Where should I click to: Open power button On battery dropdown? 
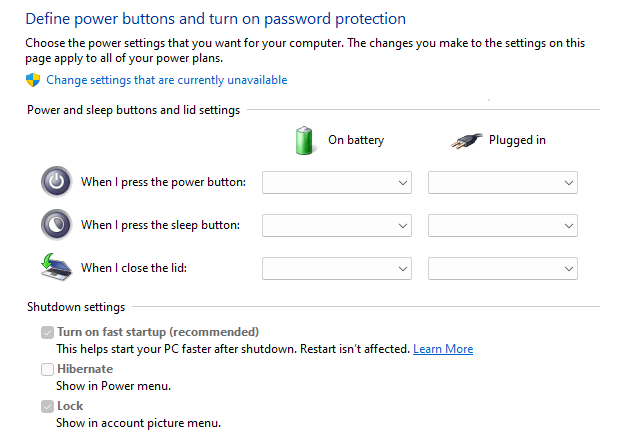coord(337,182)
